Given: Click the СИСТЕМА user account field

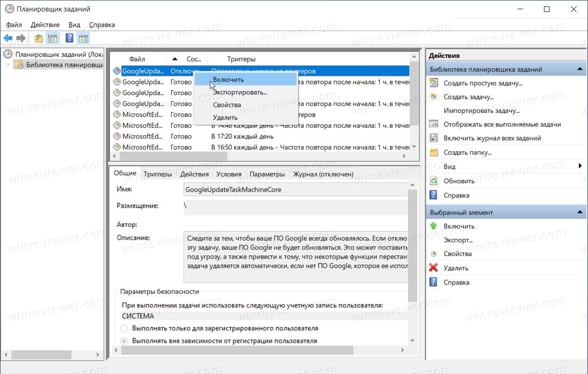Looking at the screenshot, I should point(264,316).
